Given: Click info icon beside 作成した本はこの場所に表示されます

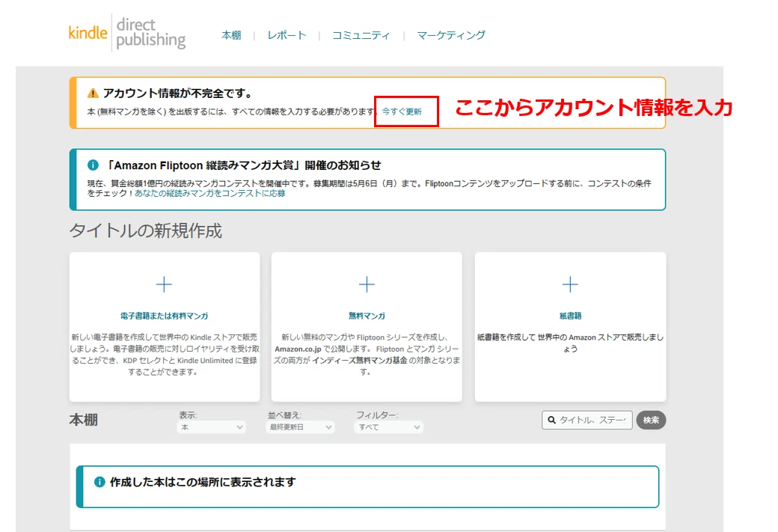Looking at the screenshot, I should [99, 482].
